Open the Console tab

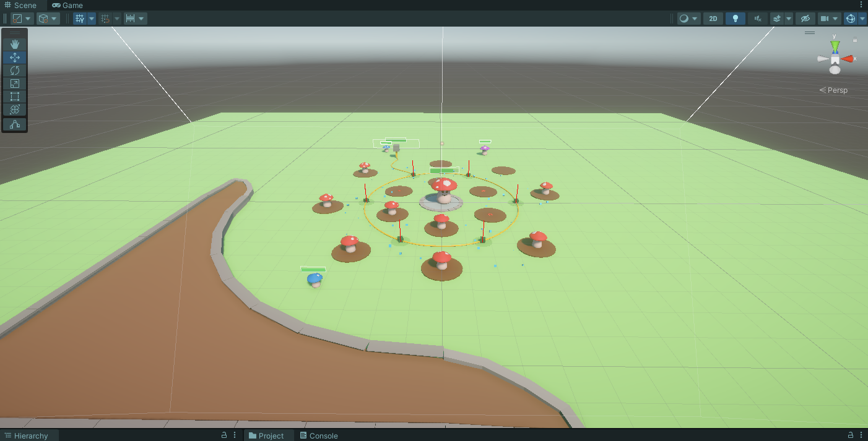point(319,435)
